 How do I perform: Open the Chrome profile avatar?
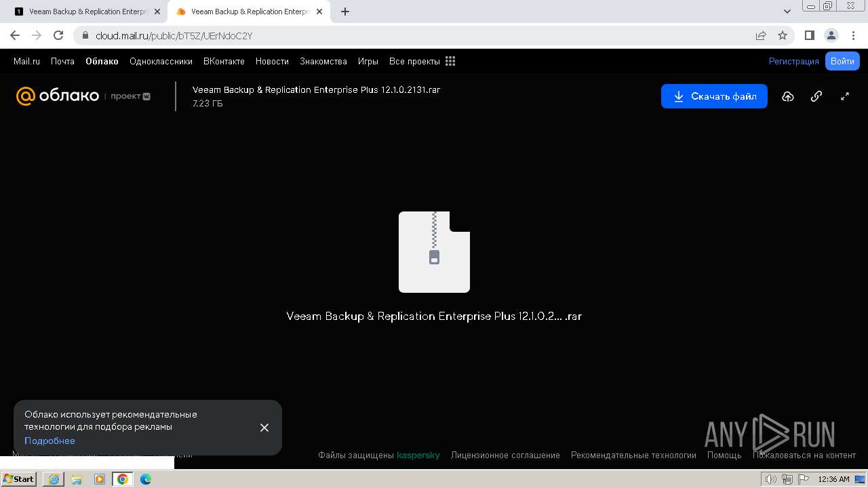[x=831, y=35]
